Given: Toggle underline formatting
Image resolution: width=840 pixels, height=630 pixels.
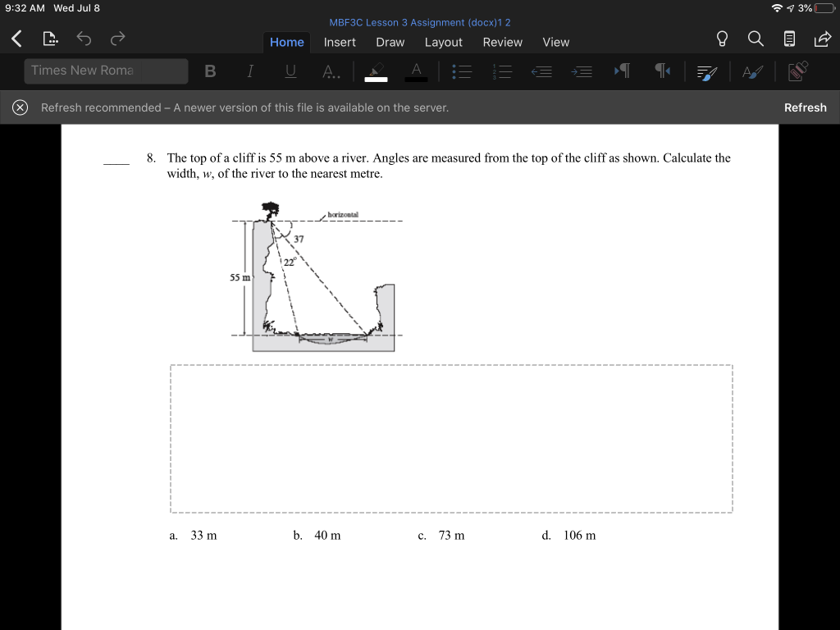Looking at the screenshot, I should pos(290,72).
